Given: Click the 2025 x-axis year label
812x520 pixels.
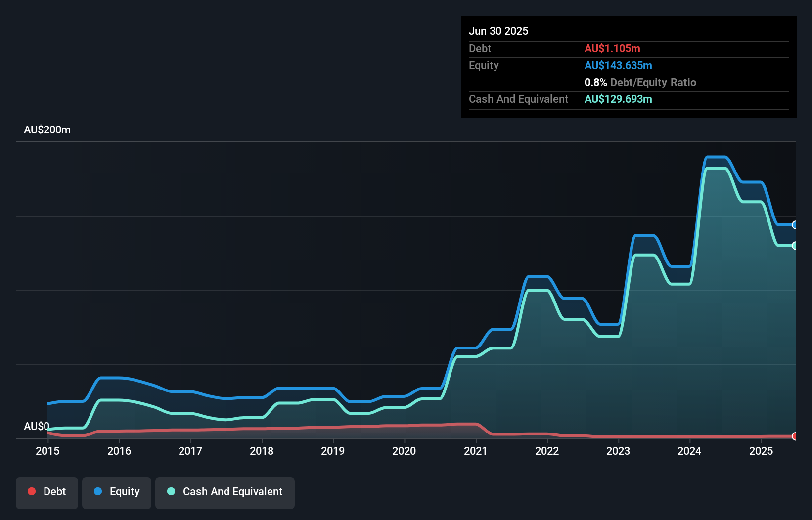Looking at the screenshot, I should pos(761,451).
